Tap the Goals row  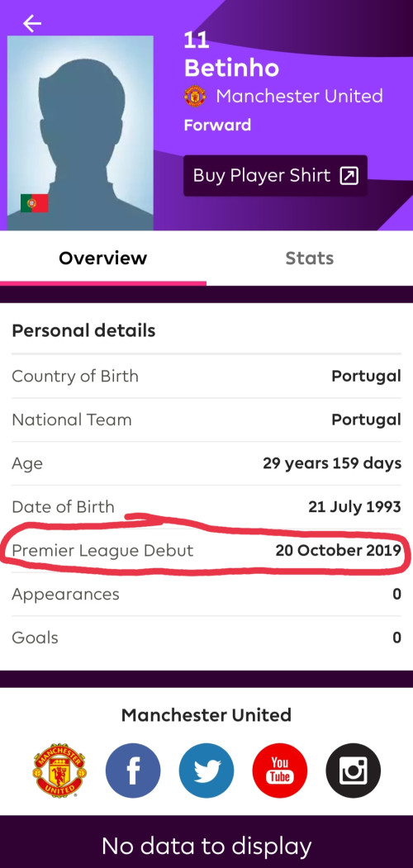click(x=206, y=638)
